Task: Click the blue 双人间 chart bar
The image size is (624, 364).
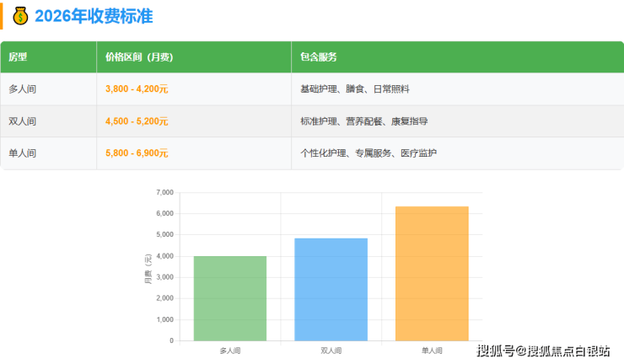Action: [x=331, y=289]
